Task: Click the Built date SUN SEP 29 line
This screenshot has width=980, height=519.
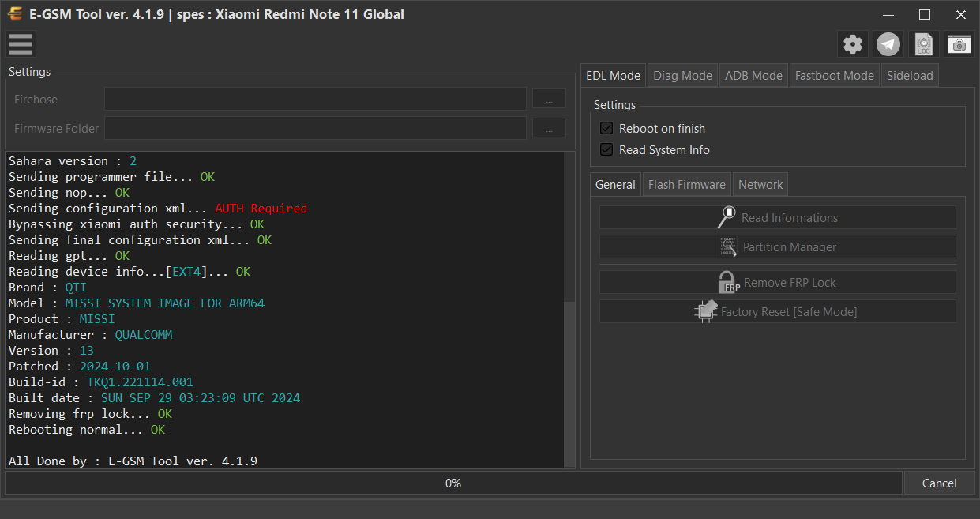Action: tap(154, 398)
